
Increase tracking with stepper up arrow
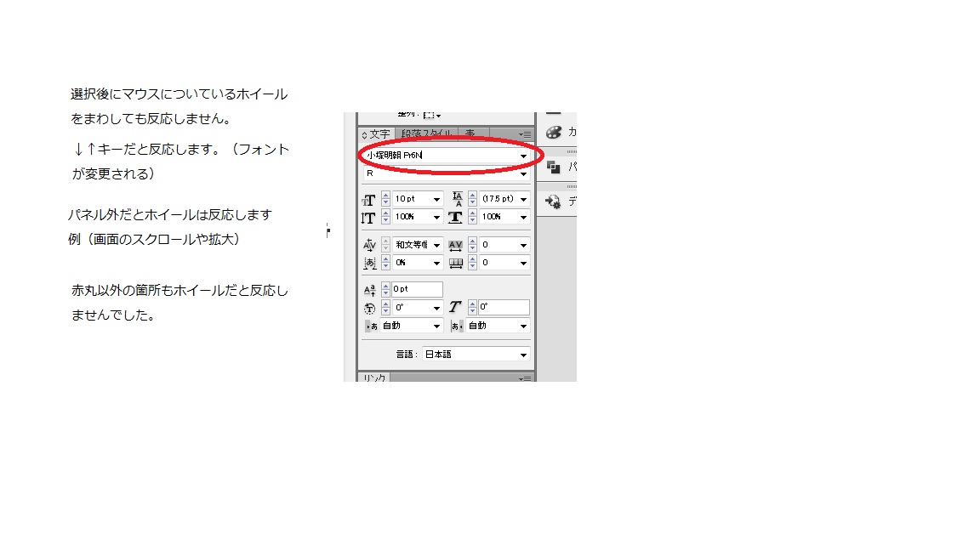[472, 241]
